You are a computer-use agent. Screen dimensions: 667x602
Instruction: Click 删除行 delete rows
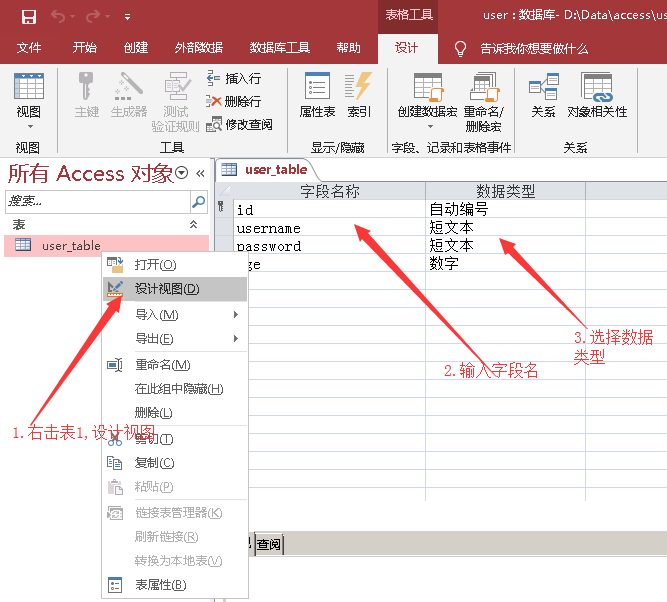point(234,101)
